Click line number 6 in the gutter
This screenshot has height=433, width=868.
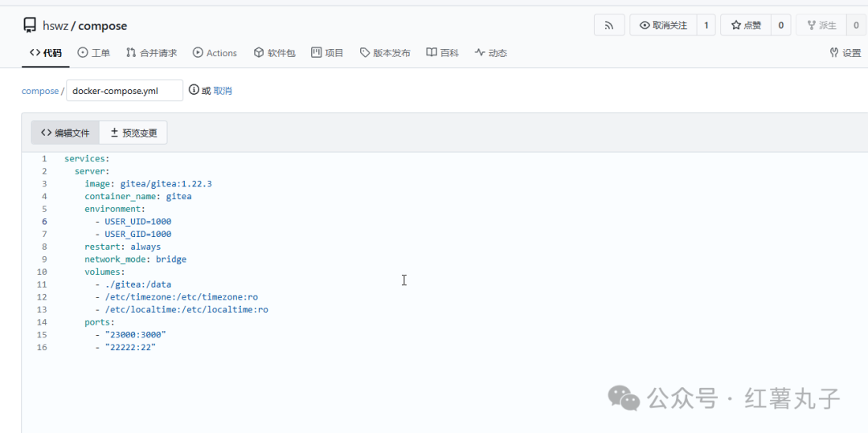(43, 221)
